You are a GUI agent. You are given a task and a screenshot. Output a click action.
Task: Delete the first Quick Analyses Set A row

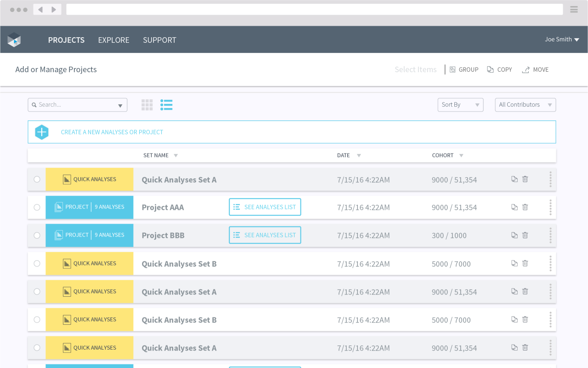pos(525,179)
